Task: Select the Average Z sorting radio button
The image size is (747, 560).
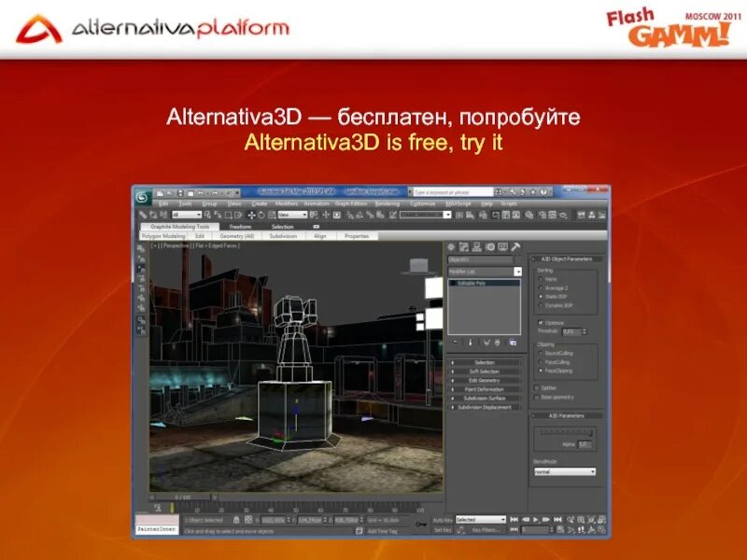Action: pos(541,288)
